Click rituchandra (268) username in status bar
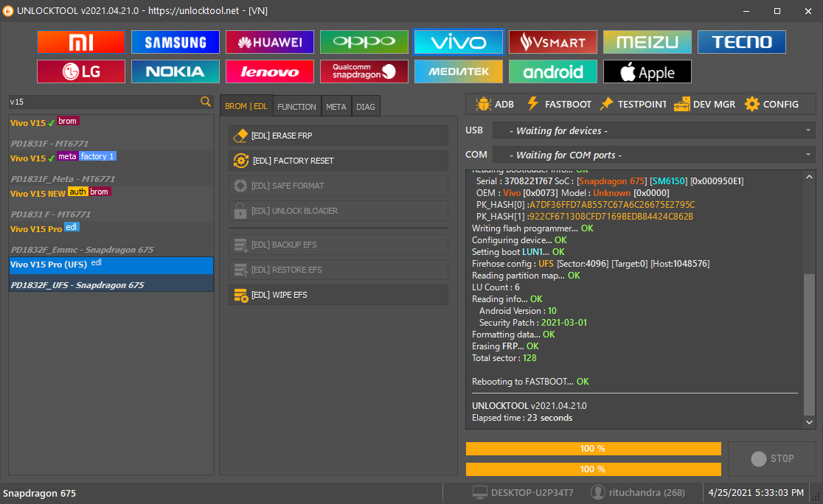Image resolution: width=823 pixels, height=504 pixels. tap(647, 492)
